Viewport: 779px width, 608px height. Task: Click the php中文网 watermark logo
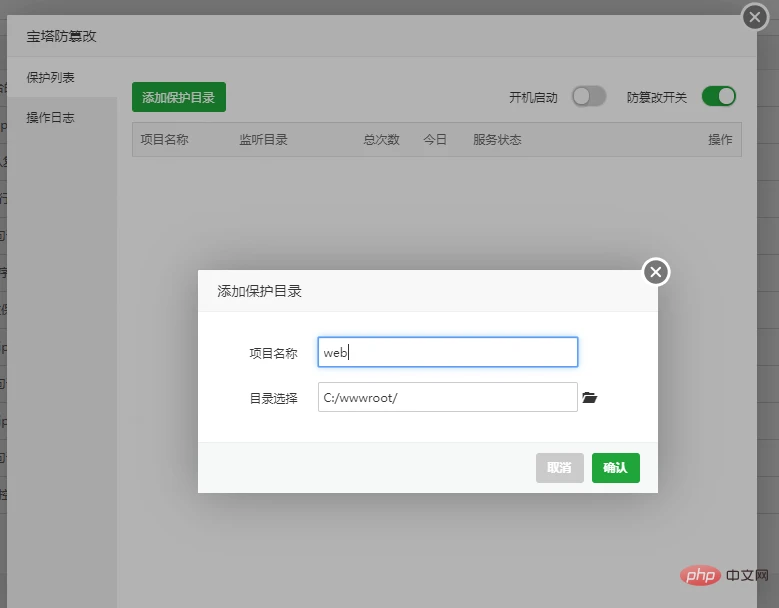[724, 575]
